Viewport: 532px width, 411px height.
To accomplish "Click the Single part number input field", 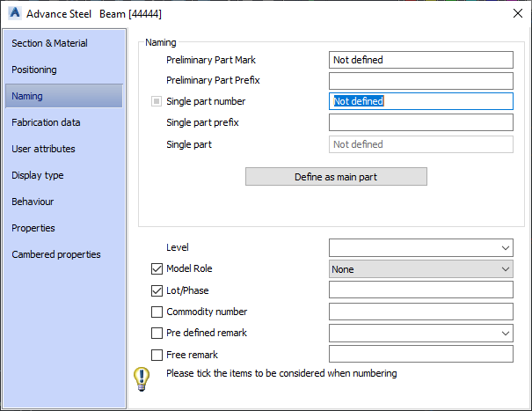I will (x=420, y=101).
